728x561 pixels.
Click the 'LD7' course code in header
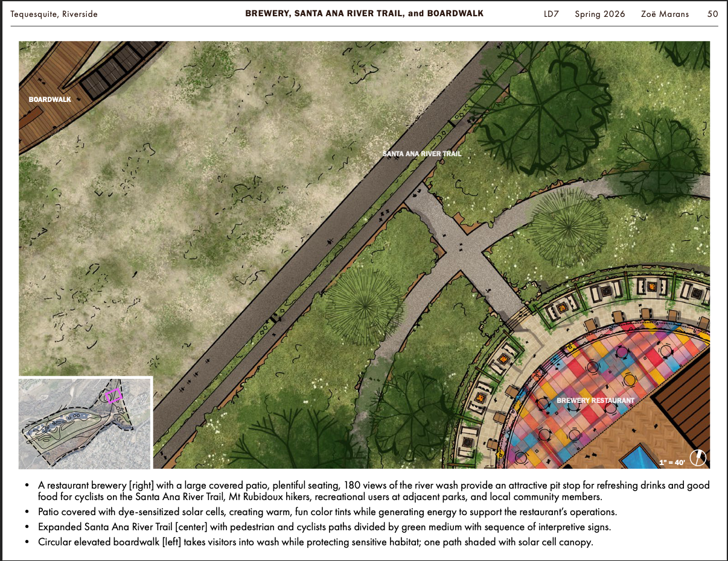pos(551,14)
